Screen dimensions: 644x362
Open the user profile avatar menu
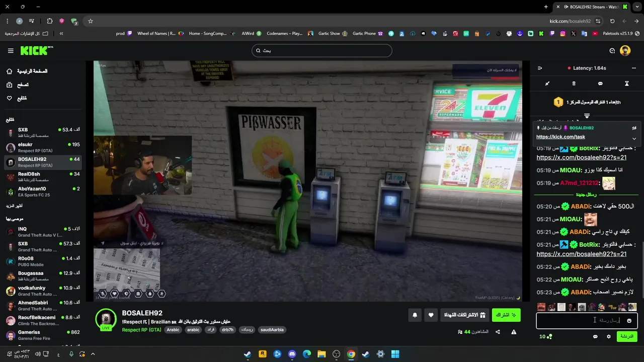pos(625,50)
